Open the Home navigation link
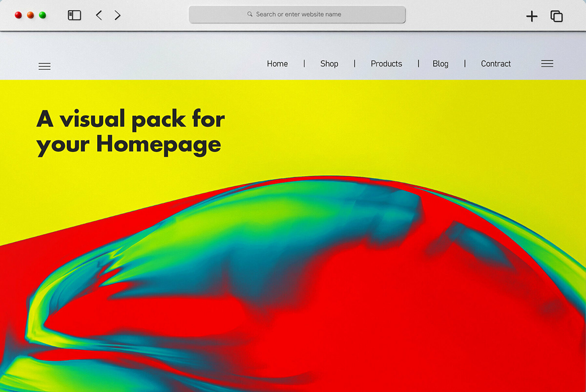This screenshot has width=586, height=392. coord(277,63)
